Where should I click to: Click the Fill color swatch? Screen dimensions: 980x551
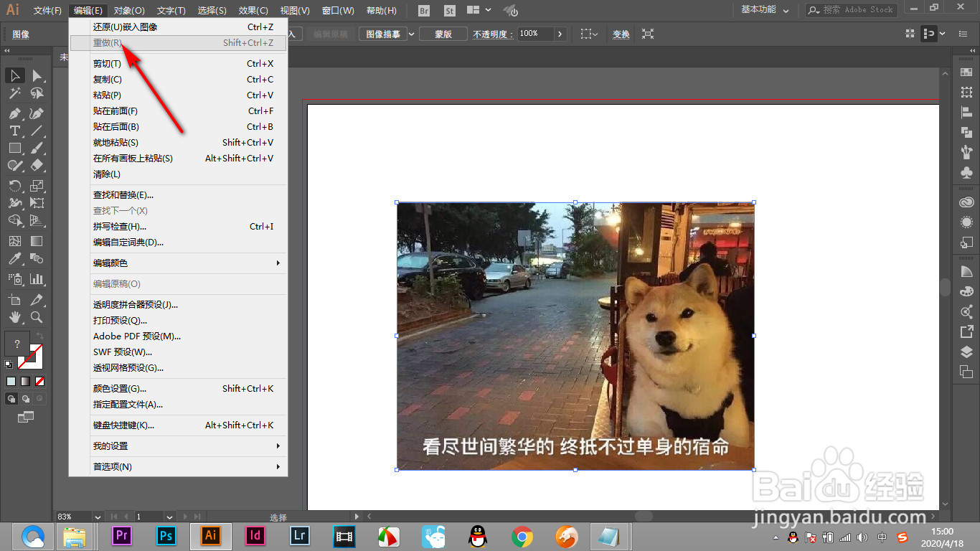coord(17,344)
